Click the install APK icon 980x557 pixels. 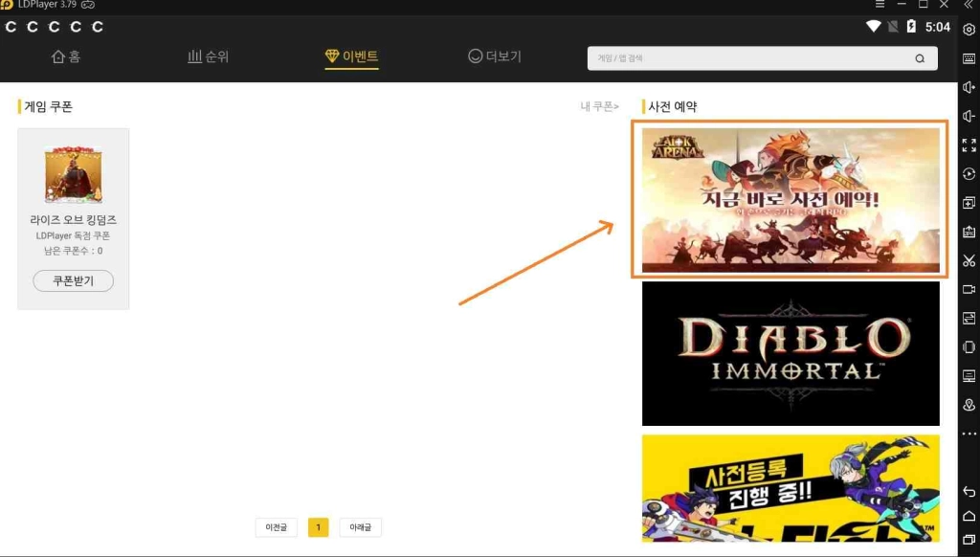969,232
